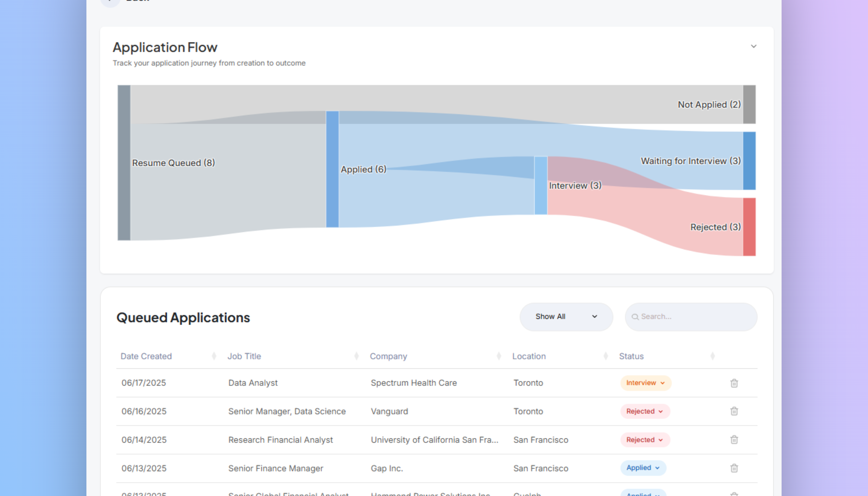Screen dimensions: 868x496
Task: Delete the Vanguard application with trash icon
Action: click(734, 411)
